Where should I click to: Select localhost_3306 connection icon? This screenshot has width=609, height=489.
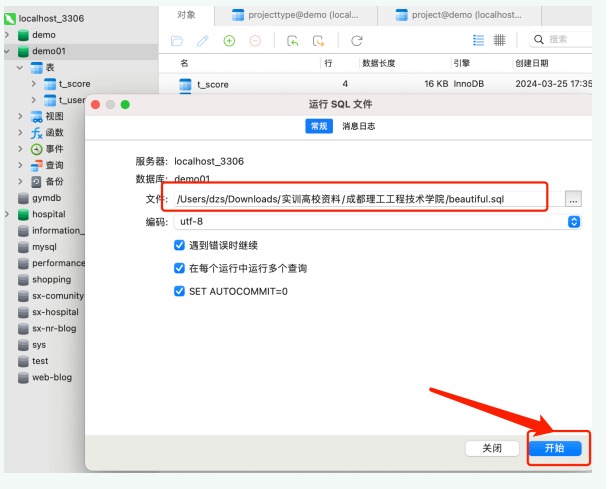click(x=10, y=18)
